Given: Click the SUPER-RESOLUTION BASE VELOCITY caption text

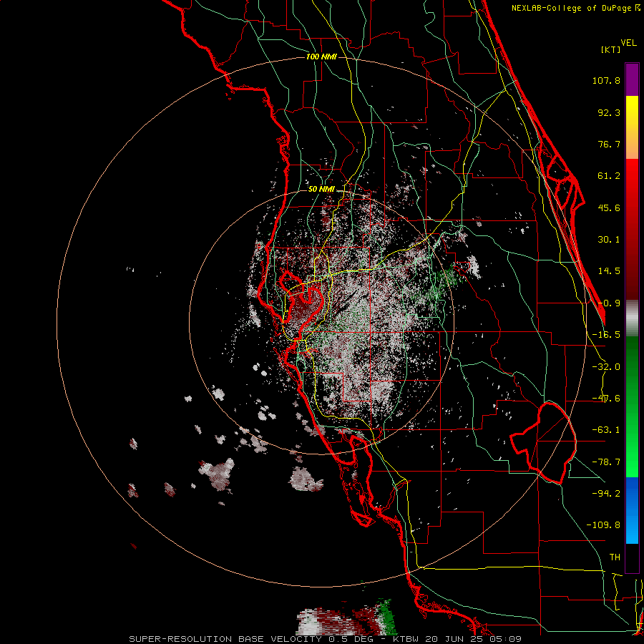Looking at the screenshot, I should pos(225,639).
